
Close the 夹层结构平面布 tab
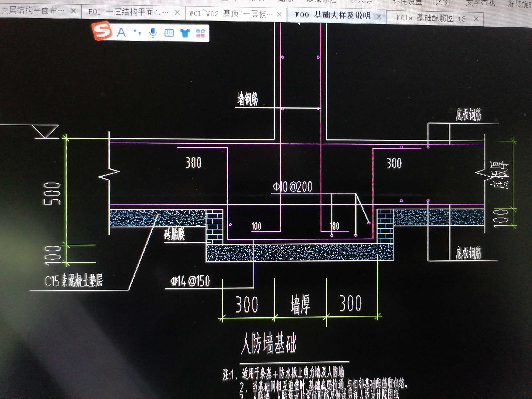click(x=74, y=11)
